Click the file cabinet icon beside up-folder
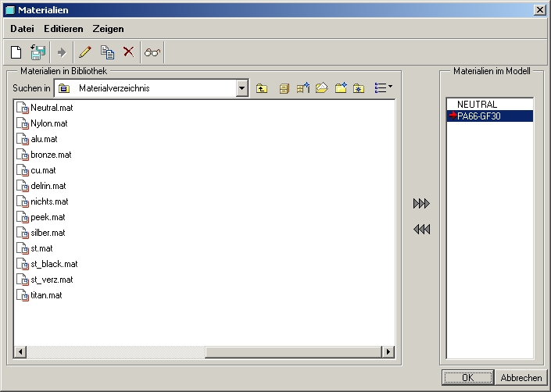The image size is (551, 392). point(284,88)
